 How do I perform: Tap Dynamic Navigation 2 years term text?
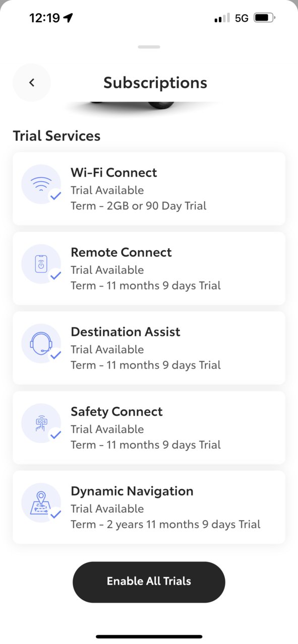tap(165, 524)
